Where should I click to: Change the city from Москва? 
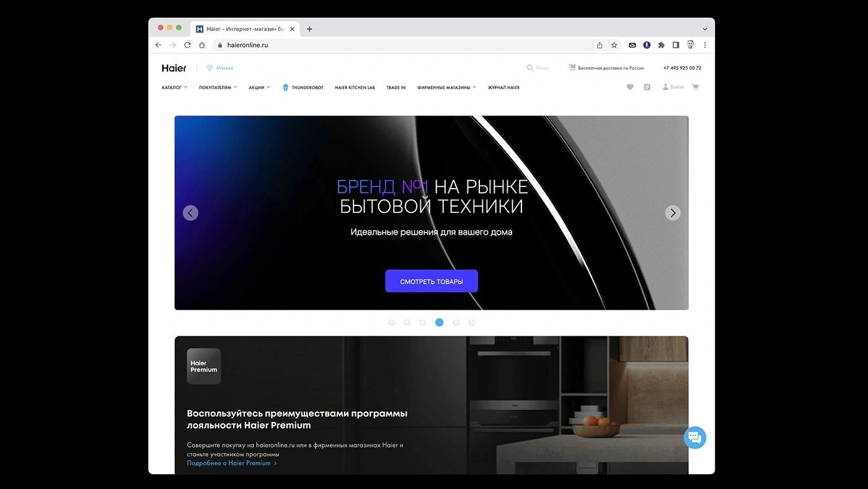coord(220,68)
